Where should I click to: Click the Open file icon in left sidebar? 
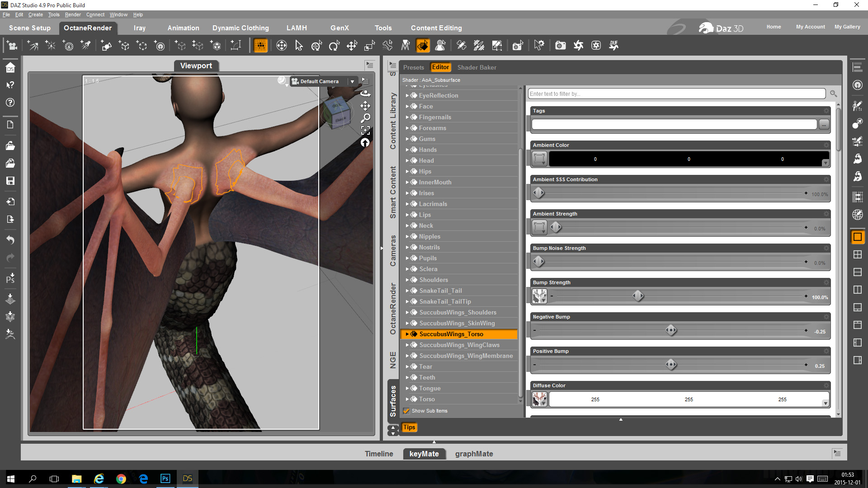10,145
